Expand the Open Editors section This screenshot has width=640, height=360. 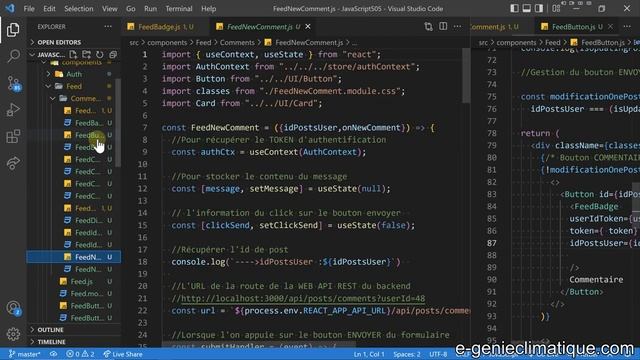59,42
